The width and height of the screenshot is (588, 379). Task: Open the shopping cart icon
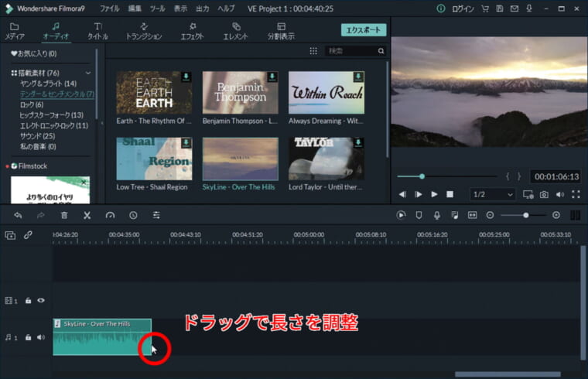485,9
